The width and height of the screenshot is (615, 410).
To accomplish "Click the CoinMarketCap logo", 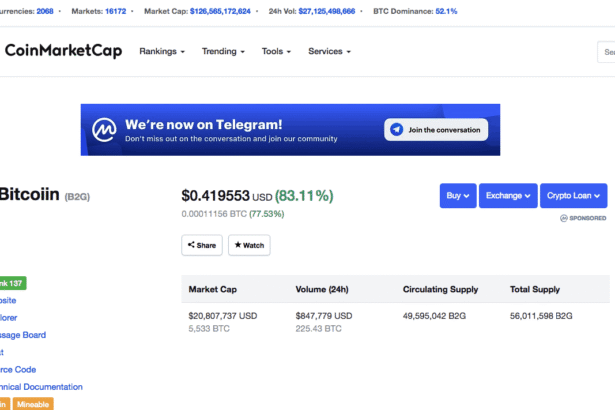I will [x=63, y=51].
